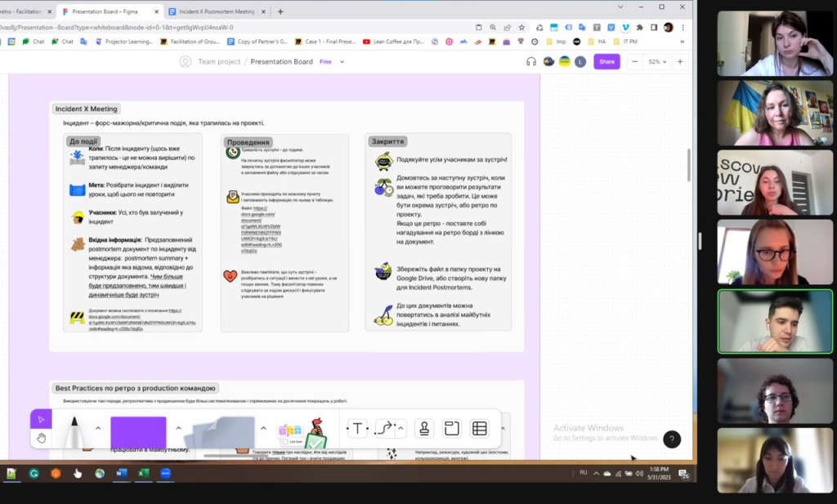
Task: Open the tab search dropdown arrow
Action: [x=620, y=7]
